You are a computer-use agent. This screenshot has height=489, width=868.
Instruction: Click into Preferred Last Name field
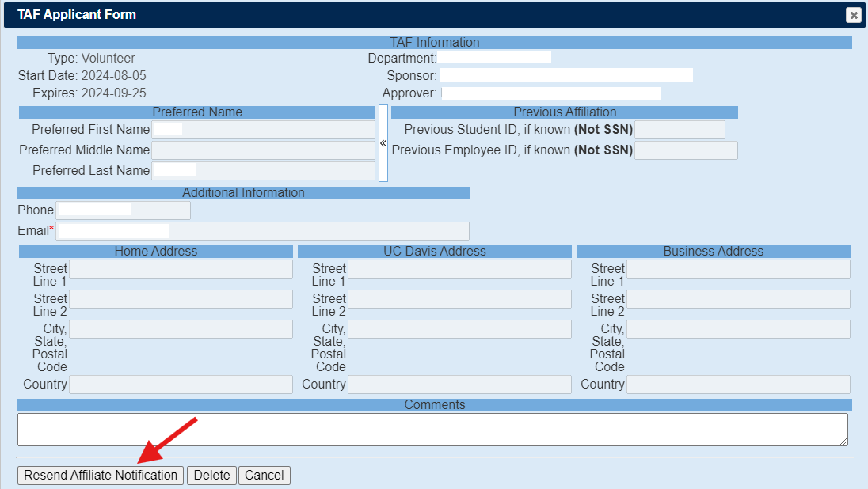(263, 171)
